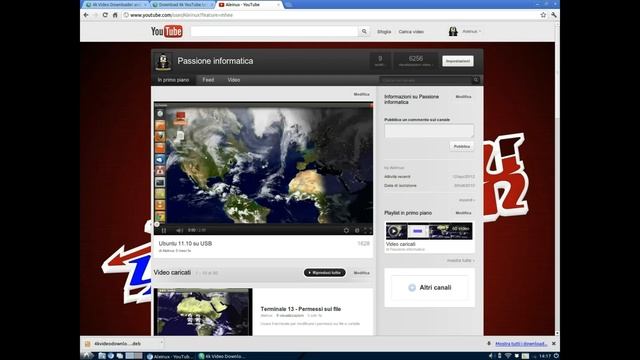Toggle the video player size icon
Image resolution: width=640 pixels, height=360 pixels.
click(x=357, y=230)
